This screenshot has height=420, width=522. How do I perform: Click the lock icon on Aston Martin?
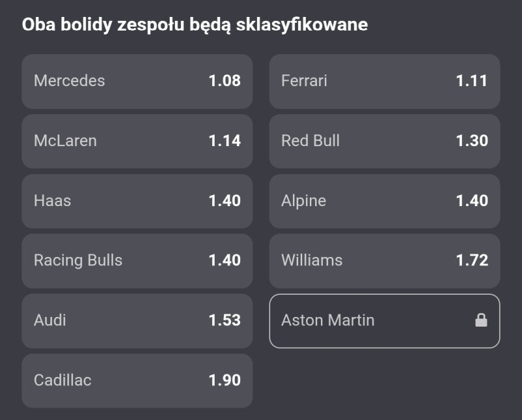pos(481,320)
